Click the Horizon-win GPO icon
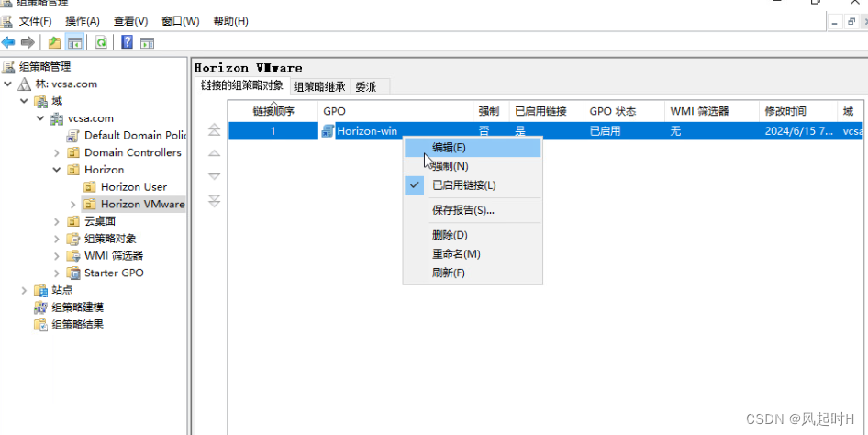The image size is (868, 435). (328, 131)
